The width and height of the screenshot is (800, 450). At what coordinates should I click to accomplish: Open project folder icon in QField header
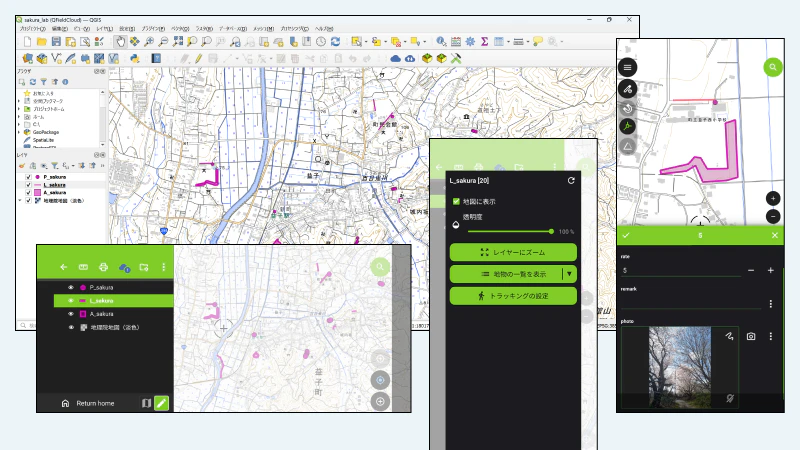(144, 267)
